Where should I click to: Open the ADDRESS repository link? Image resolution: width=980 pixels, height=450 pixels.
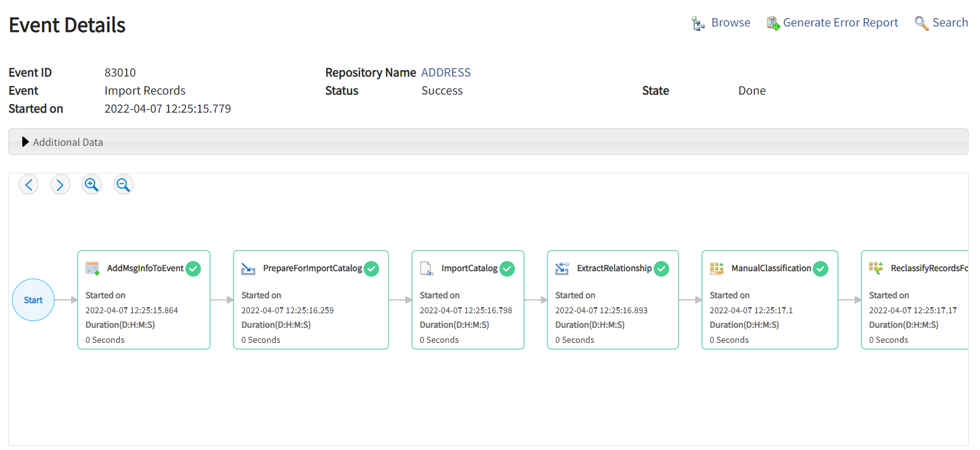445,72
